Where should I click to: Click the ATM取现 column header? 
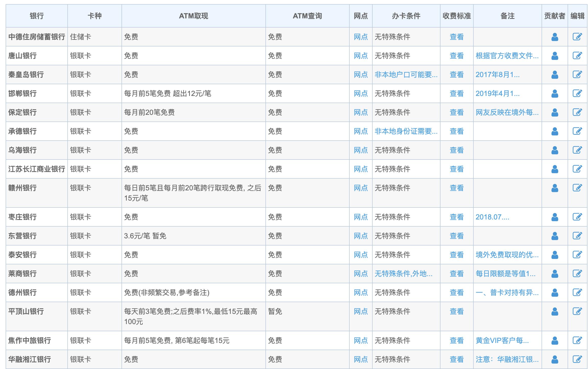click(193, 16)
